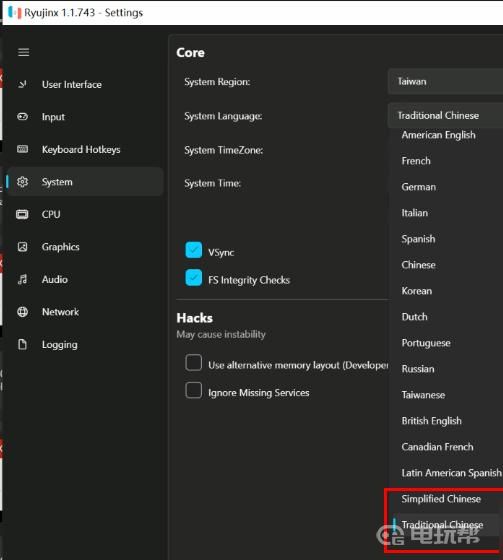Click the Audio music note icon

coord(23,279)
